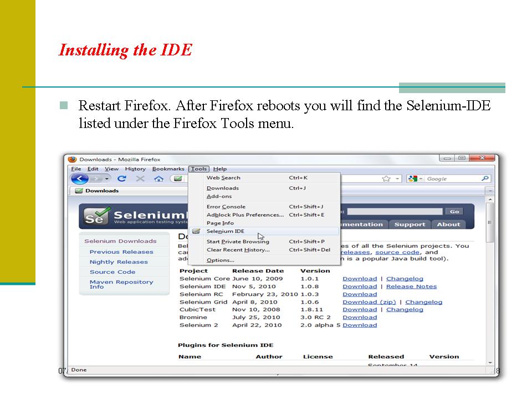532x399 pixels.
Task: Open the search engine dropdown arrow
Action: (421, 178)
